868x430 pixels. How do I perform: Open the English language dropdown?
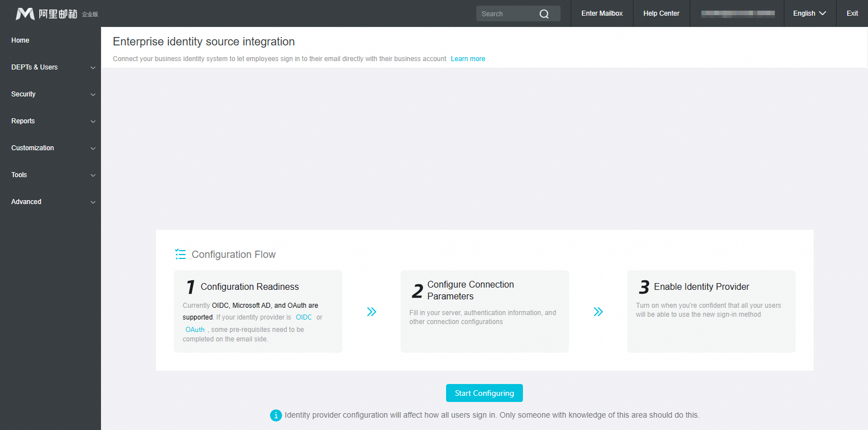pos(810,13)
